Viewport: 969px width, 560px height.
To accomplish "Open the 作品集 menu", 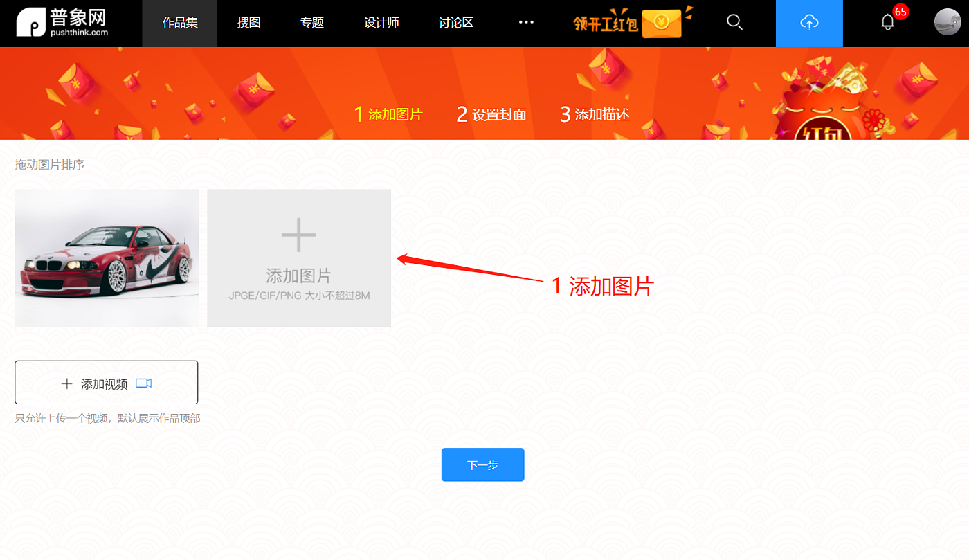I will coord(180,23).
